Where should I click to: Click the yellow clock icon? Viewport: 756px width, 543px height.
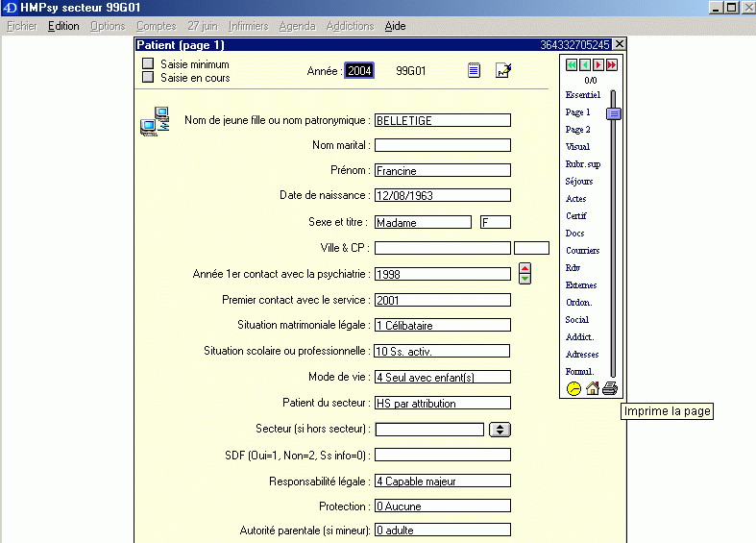(573, 389)
